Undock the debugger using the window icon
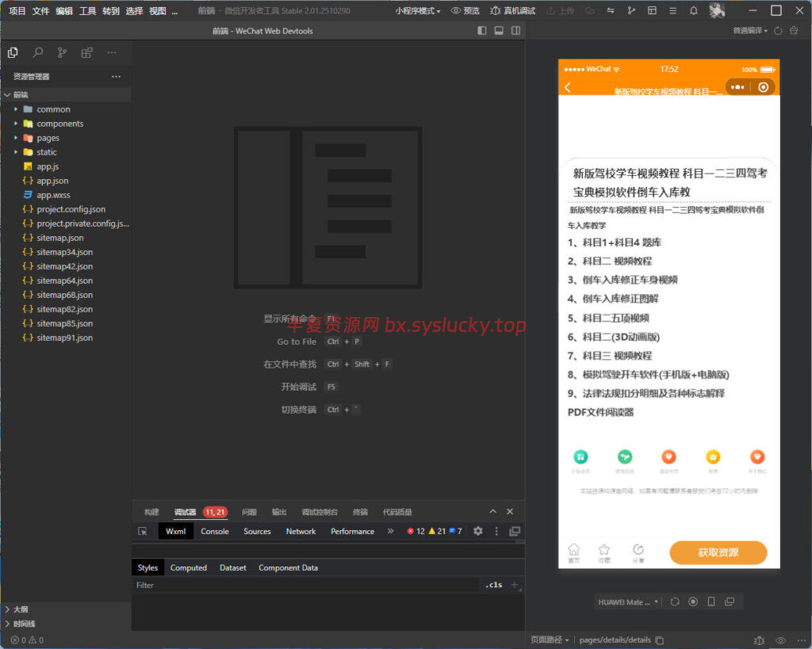 point(514,531)
